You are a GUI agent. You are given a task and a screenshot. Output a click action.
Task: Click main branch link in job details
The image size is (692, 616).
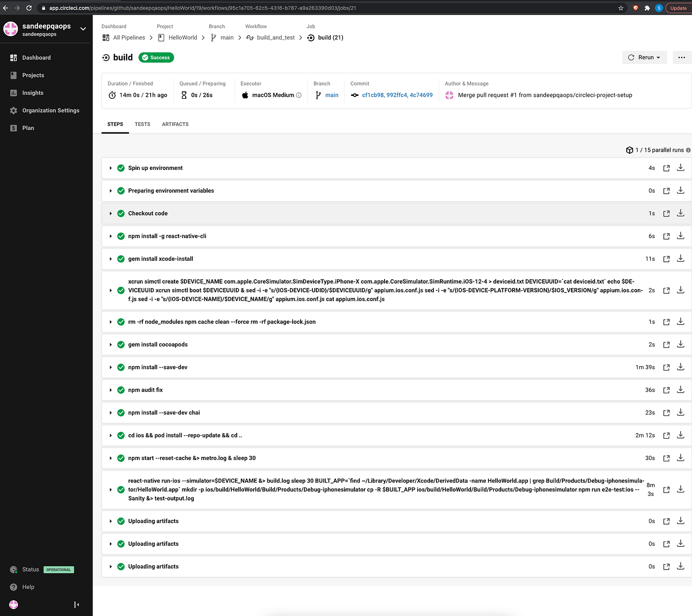pos(332,95)
